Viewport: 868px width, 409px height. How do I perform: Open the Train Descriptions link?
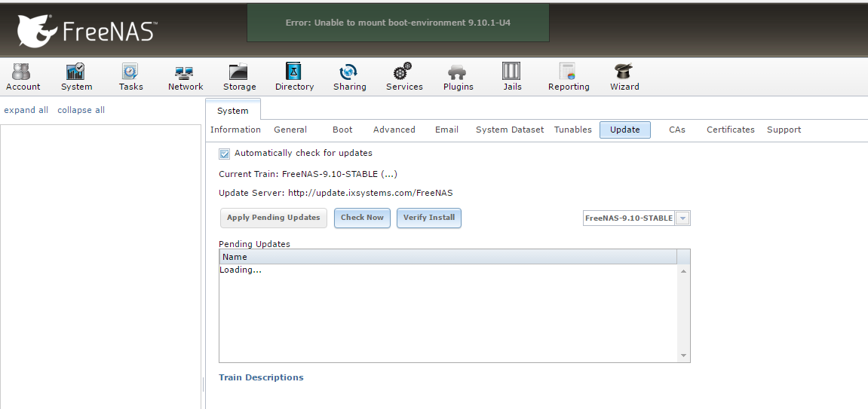coord(261,377)
